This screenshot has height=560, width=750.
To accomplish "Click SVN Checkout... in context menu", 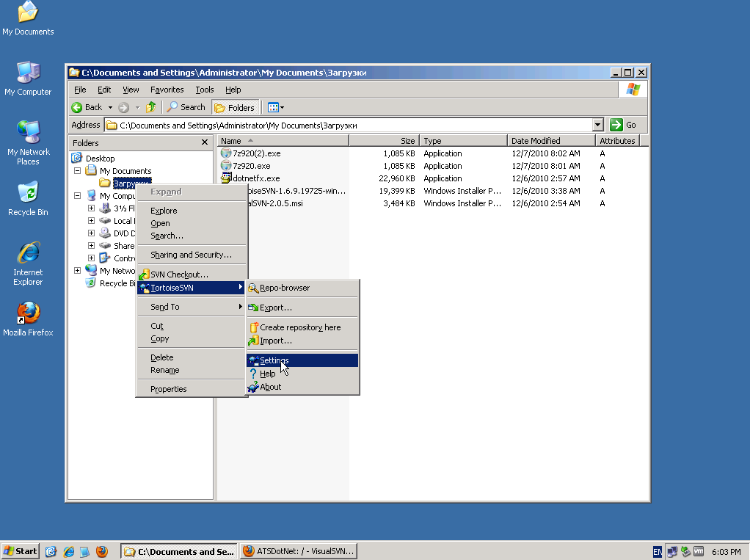I will click(x=192, y=274).
